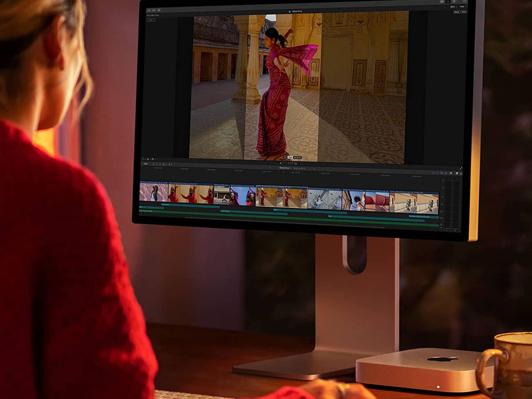Screen dimensions: 532x399
Task: Show Background Tasks circle icon
Action: coord(159,10)
